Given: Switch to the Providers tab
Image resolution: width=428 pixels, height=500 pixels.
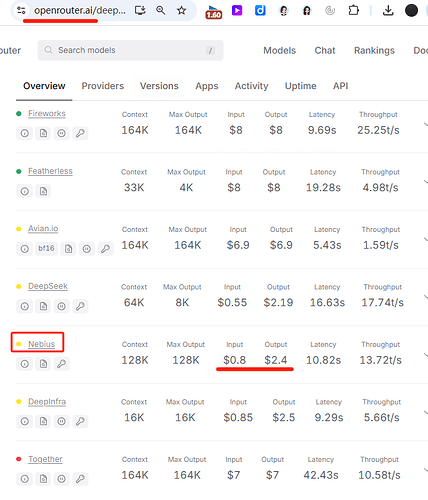Looking at the screenshot, I should point(103,86).
